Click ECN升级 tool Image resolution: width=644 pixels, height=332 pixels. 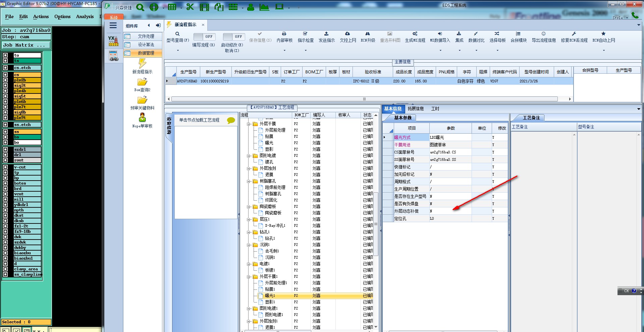[368, 37]
